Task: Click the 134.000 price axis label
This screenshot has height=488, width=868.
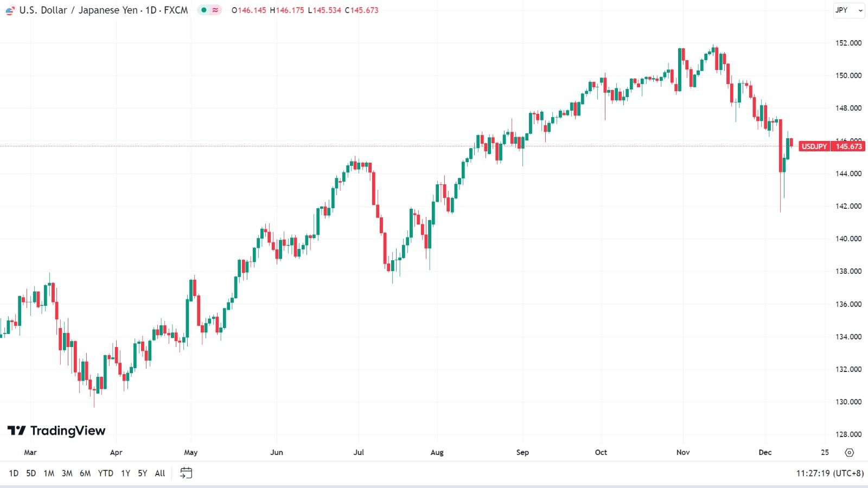Action: pyautogui.click(x=848, y=337)
